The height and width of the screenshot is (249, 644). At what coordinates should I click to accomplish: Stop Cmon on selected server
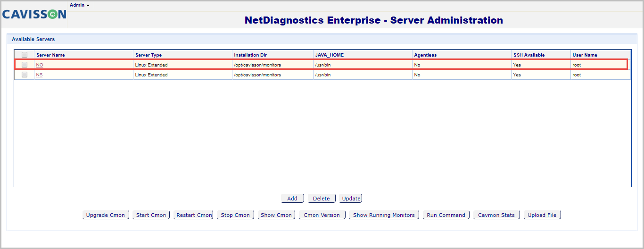pyautogui.click(x=235, y=215)
